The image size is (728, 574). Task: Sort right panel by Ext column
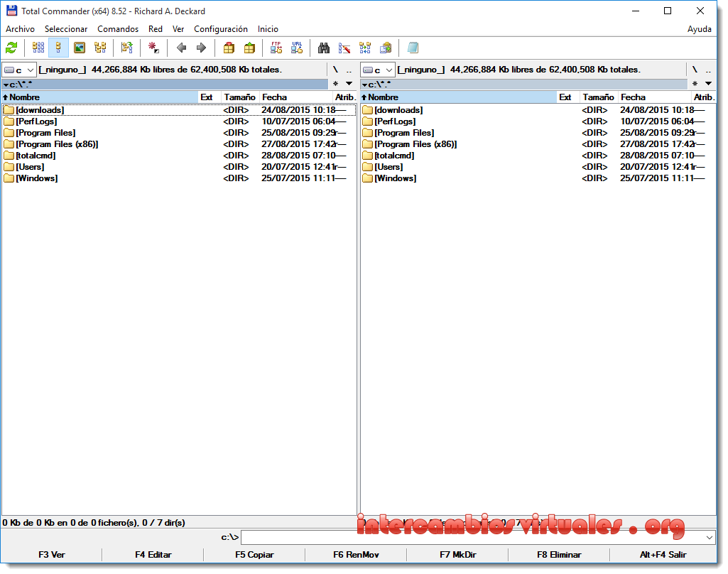point(568,97)
